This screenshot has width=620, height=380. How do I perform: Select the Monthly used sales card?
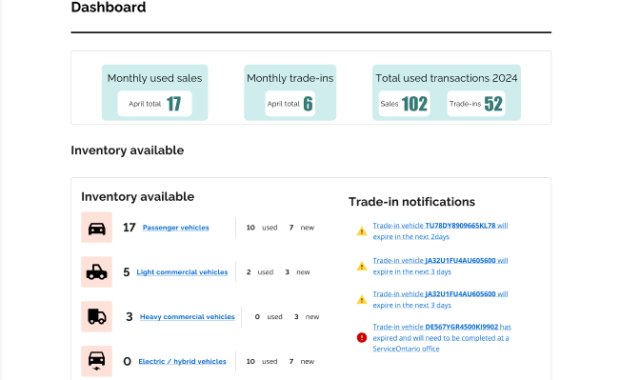pos(155,93)
